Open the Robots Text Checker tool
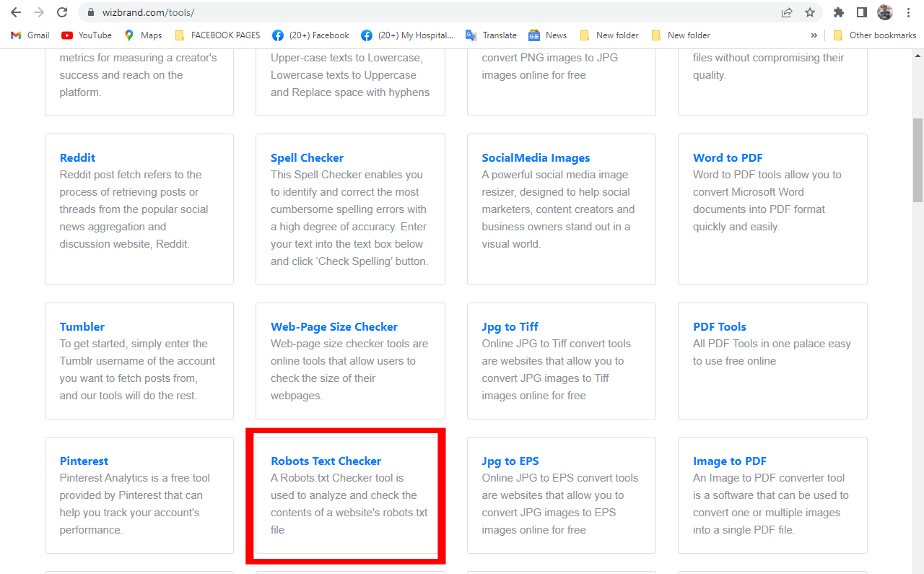The height and width of the screenshot is (574, 924). (326, 461)
